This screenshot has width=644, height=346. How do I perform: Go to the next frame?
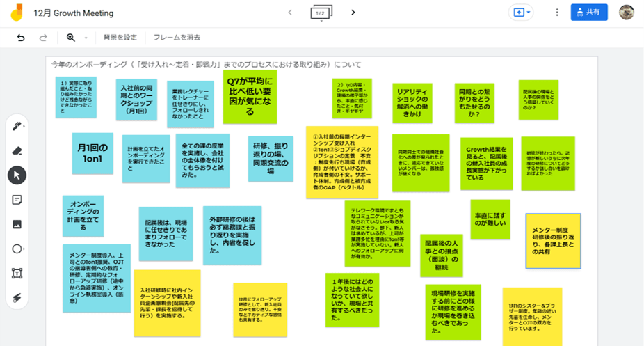click(353, 13)
